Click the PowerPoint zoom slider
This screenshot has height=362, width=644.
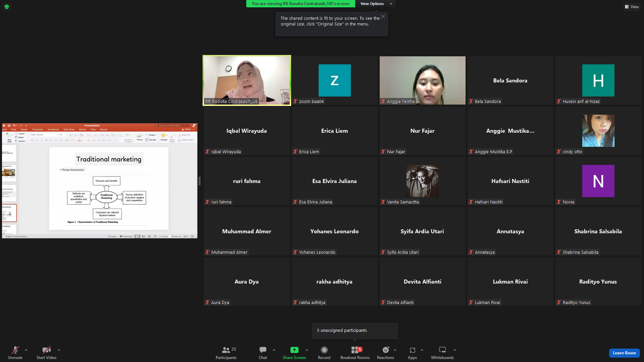[x=170, y=236]
